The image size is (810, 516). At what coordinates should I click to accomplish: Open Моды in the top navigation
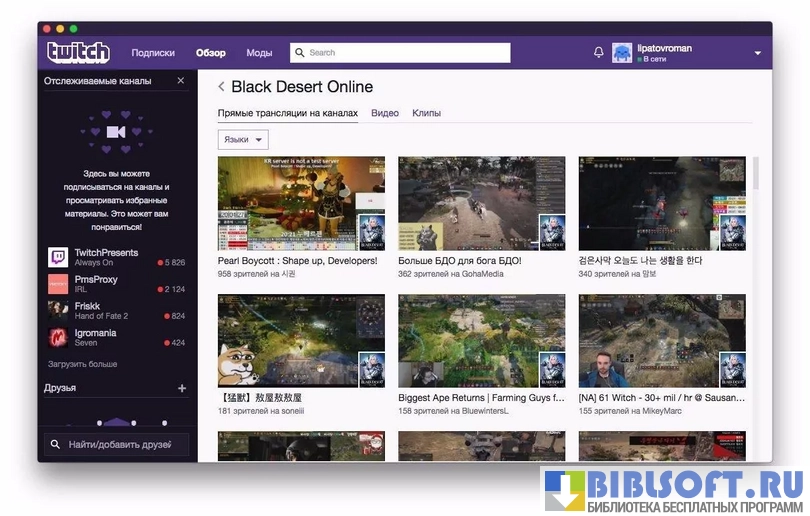[x=259, y=53]
